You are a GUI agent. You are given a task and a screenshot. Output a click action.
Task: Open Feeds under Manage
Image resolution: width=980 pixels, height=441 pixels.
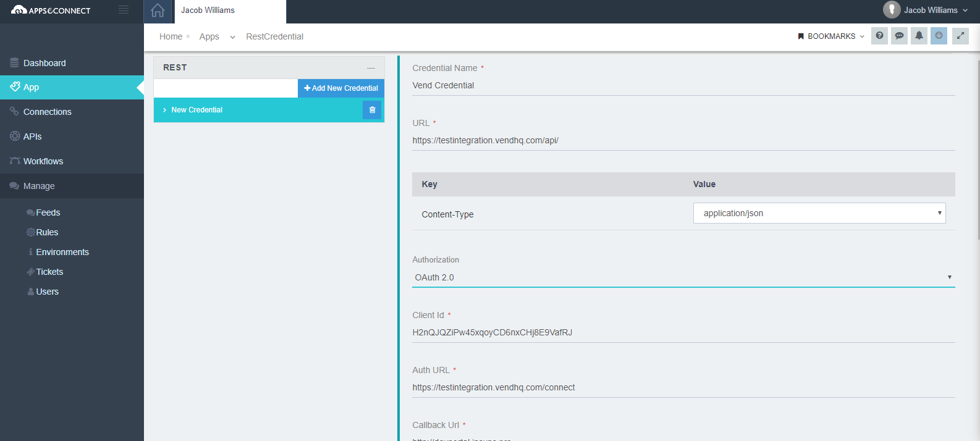(x=48, y=212)
